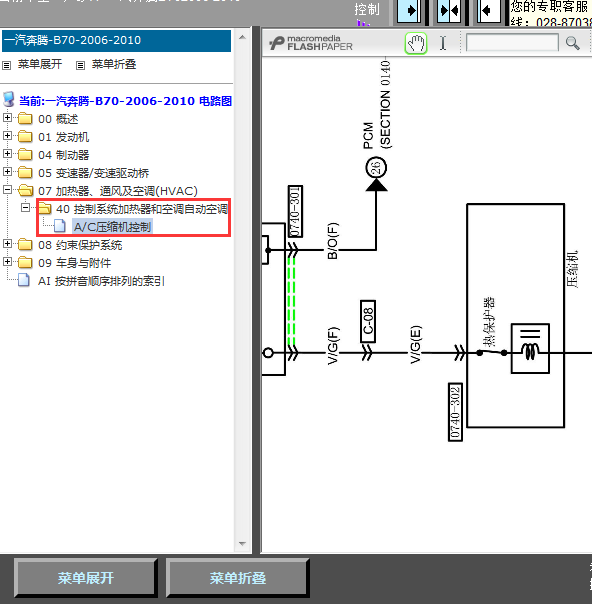Click the folder icon for 08 约束保护系统
592x604 pixels.
coord(25,244)
